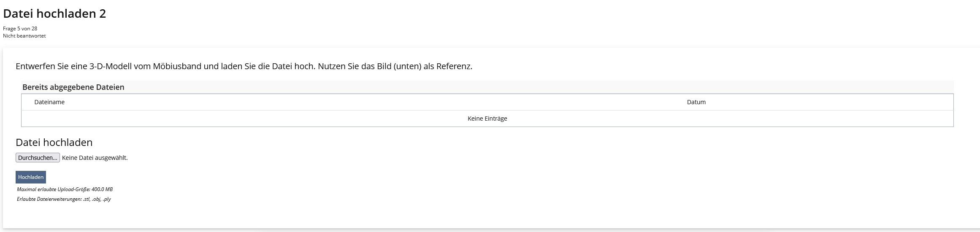The width and height of the screenshot is (980, 232).
Task: Click the 'Frage 5 von 28' indicator
Action: pos(20,29)
